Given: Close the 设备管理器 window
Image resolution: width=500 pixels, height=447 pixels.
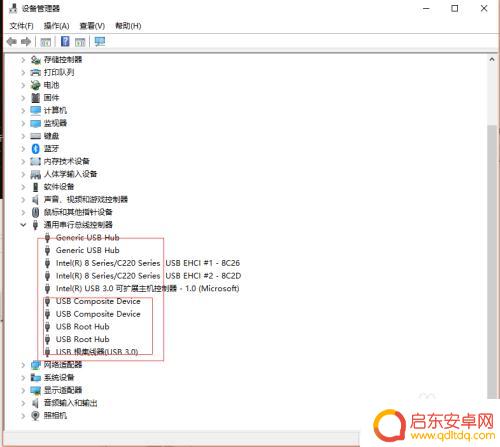Looking at the screenshot, I should point(484,9).
